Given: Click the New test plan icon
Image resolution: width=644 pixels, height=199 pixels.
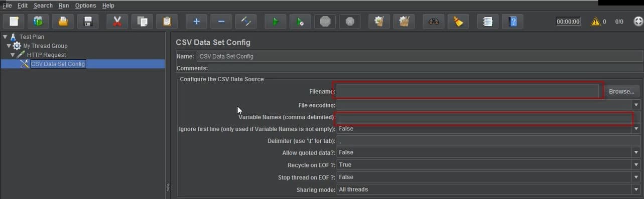Looking at the screenshot, I should (14, 22).
